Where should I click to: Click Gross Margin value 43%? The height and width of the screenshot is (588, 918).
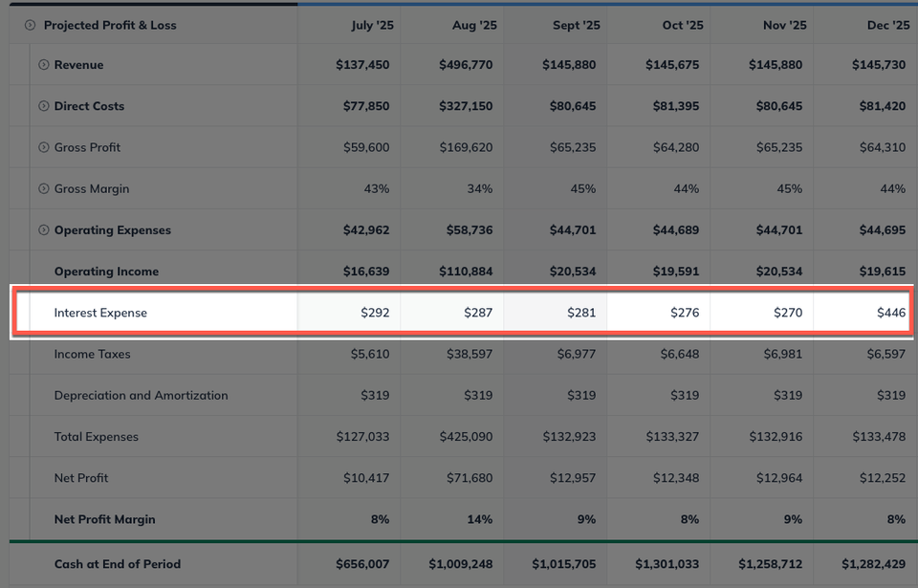pyautogui.click(x=377, y=188)
